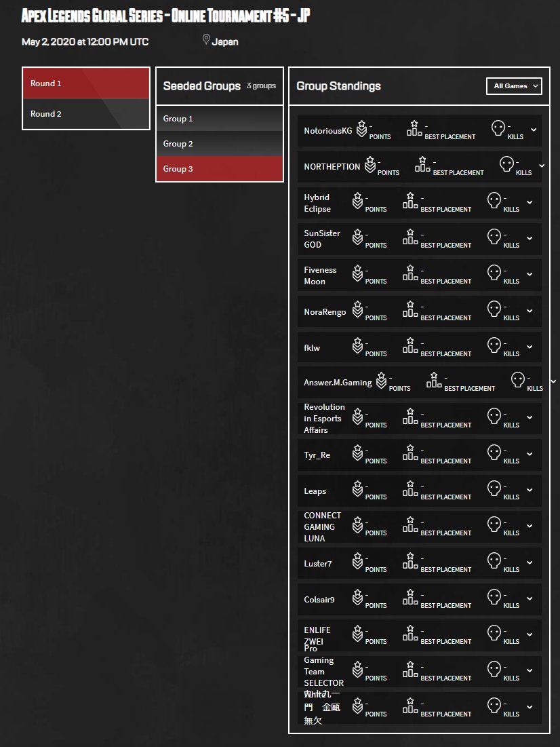Click the points medal icon for NotoriousKG

click(x=361, y=129)
